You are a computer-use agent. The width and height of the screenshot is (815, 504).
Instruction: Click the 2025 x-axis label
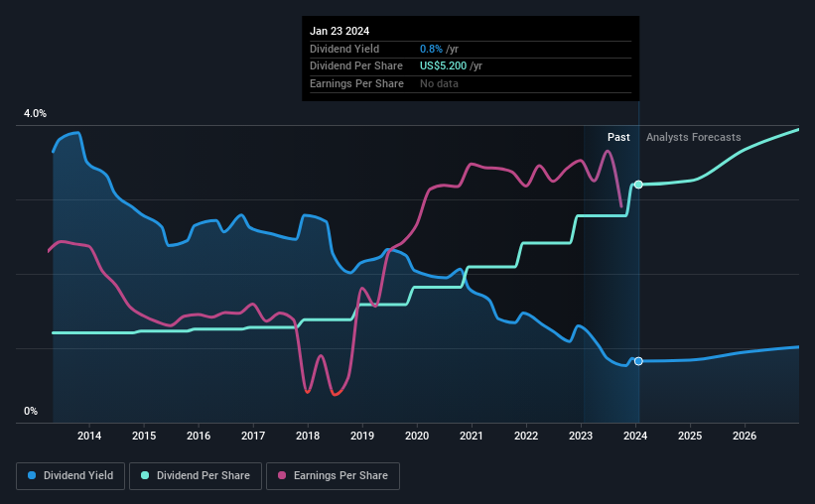pos(690,436)
